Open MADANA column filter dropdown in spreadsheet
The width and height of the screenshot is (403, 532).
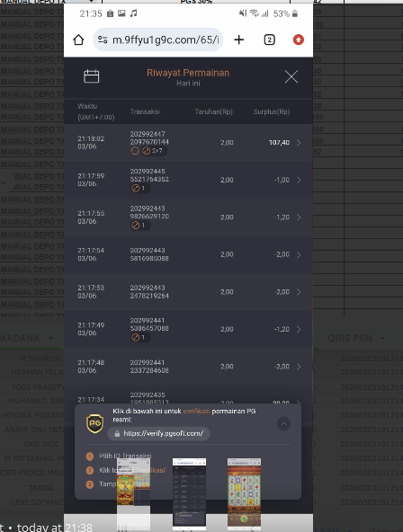(x=51, y=338)
